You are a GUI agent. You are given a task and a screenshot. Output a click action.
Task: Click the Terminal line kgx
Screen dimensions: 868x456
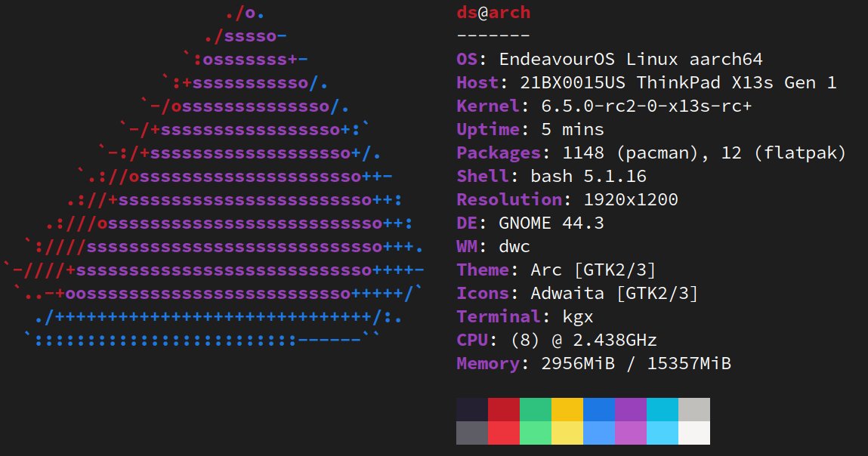[x=525, y=316]
